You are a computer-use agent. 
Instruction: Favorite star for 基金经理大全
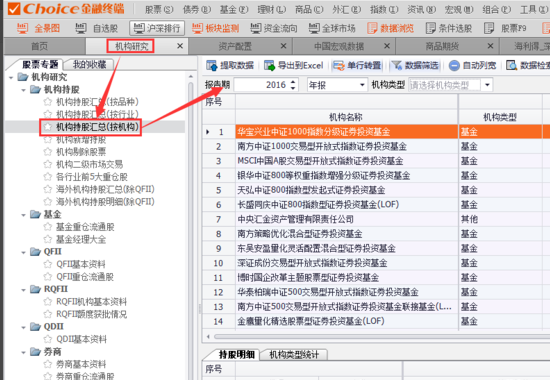point(48,239)
